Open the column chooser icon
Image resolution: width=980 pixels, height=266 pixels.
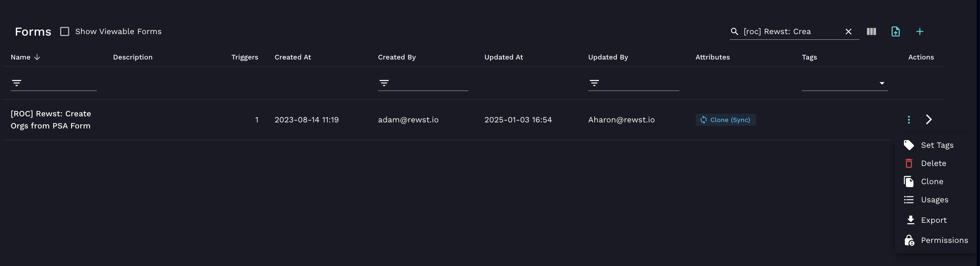coord(871,31)
